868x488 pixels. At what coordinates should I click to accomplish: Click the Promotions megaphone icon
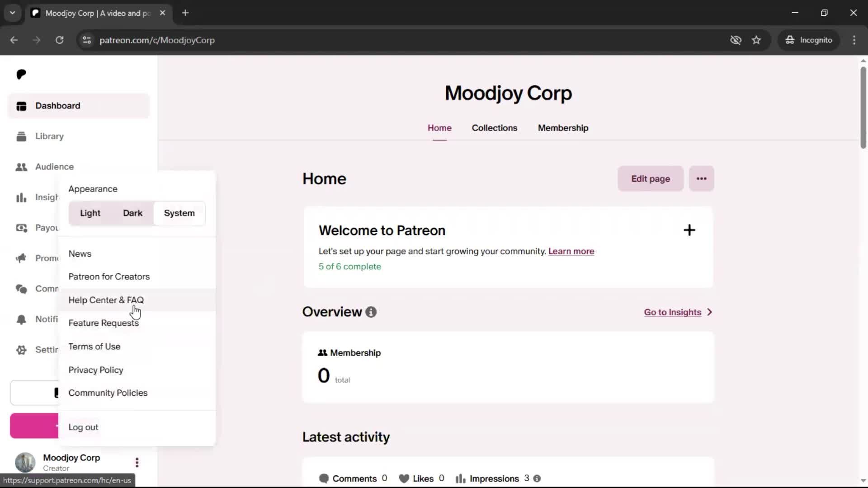tap(21, 258)
